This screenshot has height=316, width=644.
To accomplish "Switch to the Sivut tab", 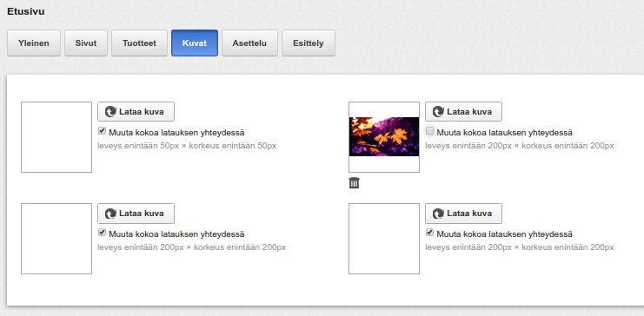I will click(86, 43).
